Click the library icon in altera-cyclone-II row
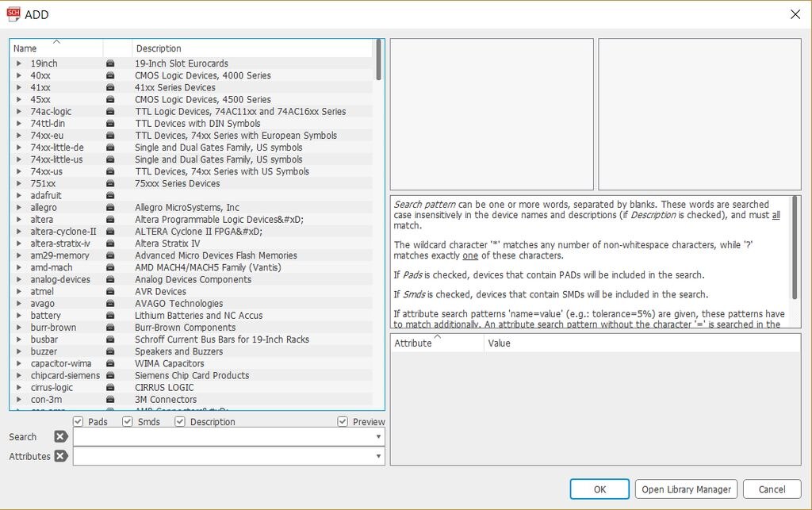Viewport: 812px width, 510px height. coord(109,232)
